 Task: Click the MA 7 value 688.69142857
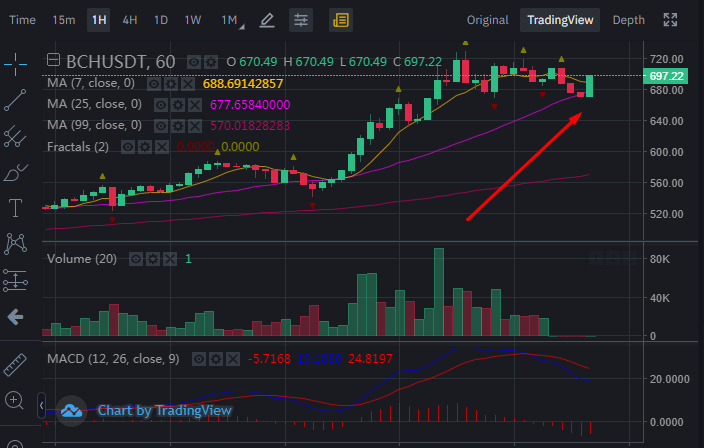tap(243, 83)
